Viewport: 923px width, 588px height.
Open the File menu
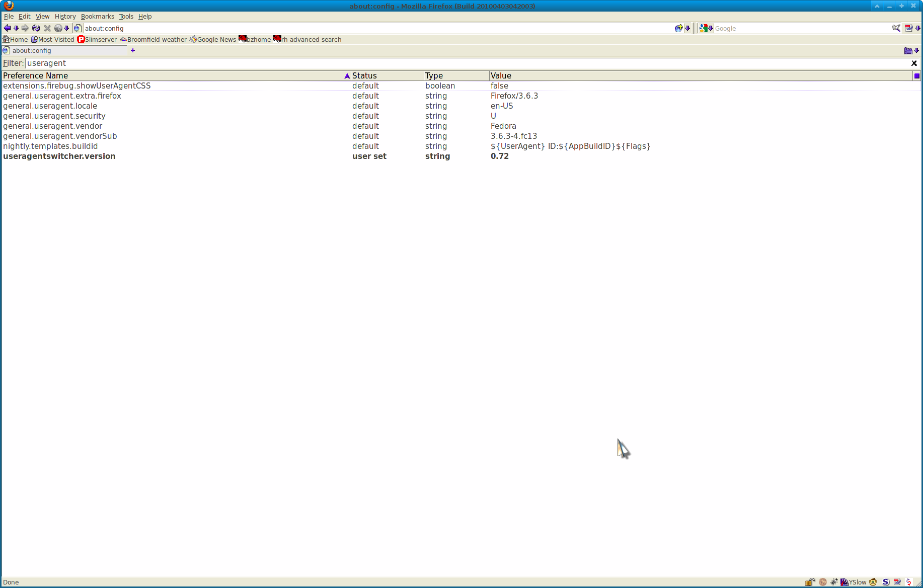click(9, 16)
